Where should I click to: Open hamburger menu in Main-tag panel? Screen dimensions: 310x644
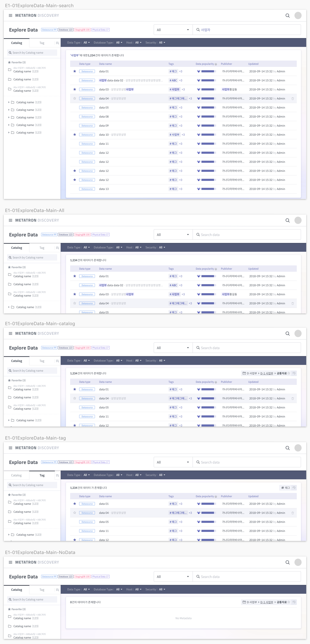[x=11, y=448]
